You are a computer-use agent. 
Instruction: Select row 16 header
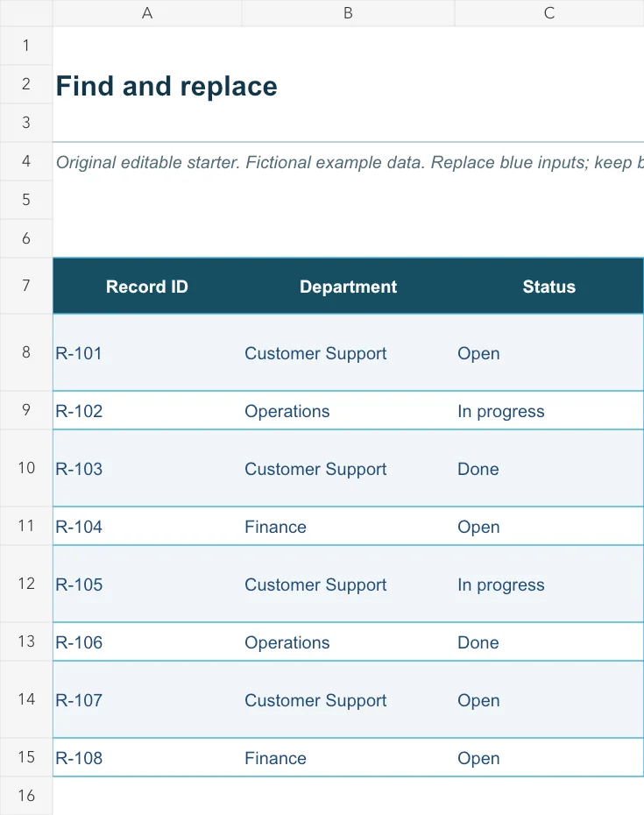(x=26, y=795)
